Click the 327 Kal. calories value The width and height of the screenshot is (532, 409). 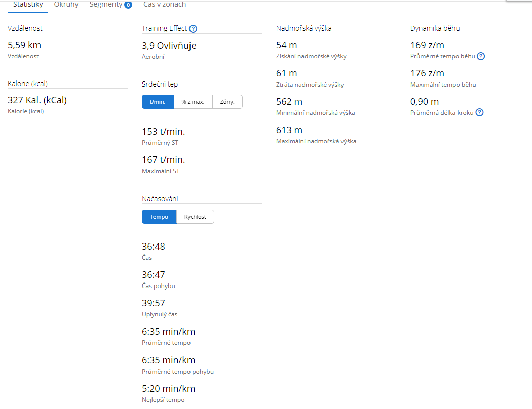click(37, 100)
